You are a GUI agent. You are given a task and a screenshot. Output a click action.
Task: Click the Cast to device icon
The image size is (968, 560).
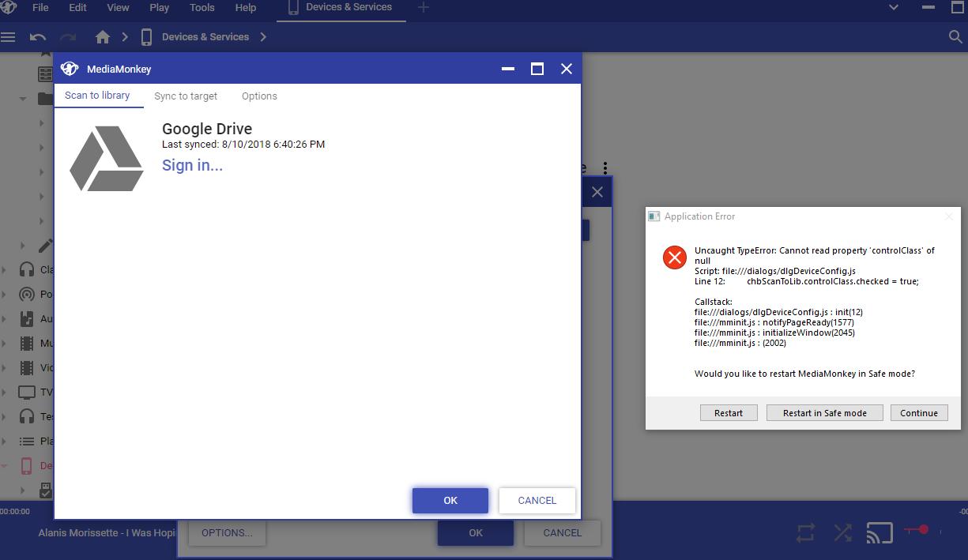pos(879,533)
